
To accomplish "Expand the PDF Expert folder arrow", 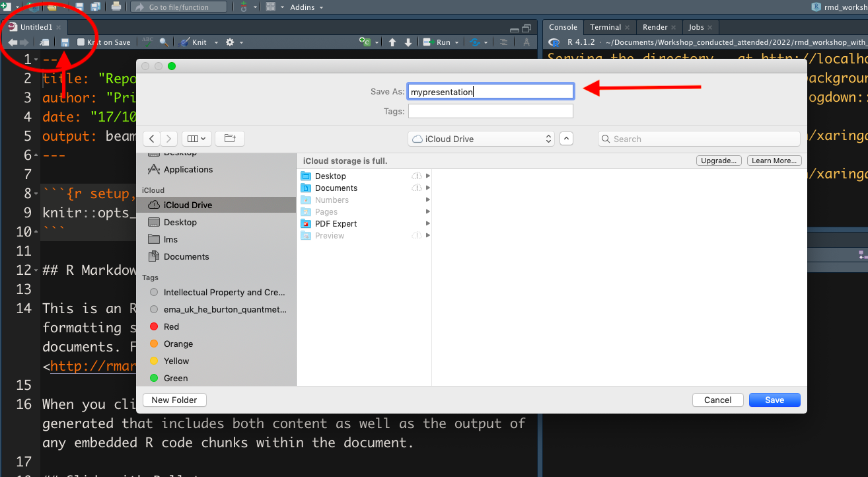I will pos(428,224).
